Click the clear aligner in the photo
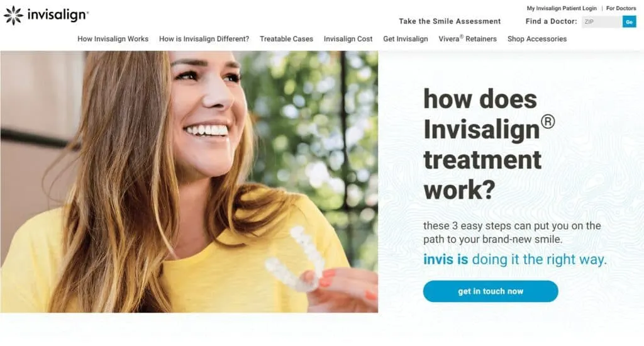This screenshot has width=644, height=346. 294,259
